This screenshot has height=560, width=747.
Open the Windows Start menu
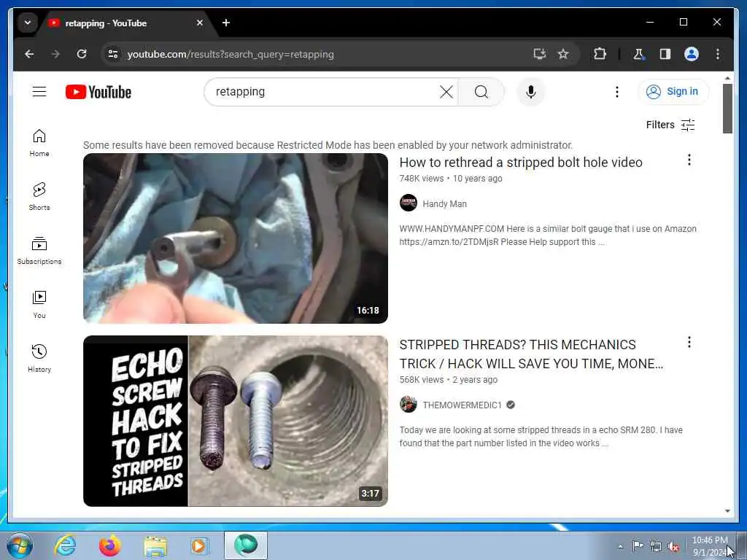[20, 545]
